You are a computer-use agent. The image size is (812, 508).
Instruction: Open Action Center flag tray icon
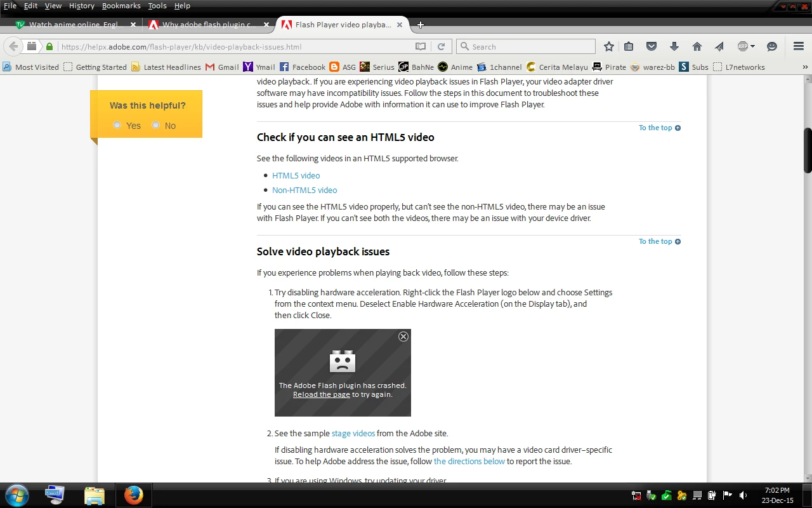pos(728,495)
